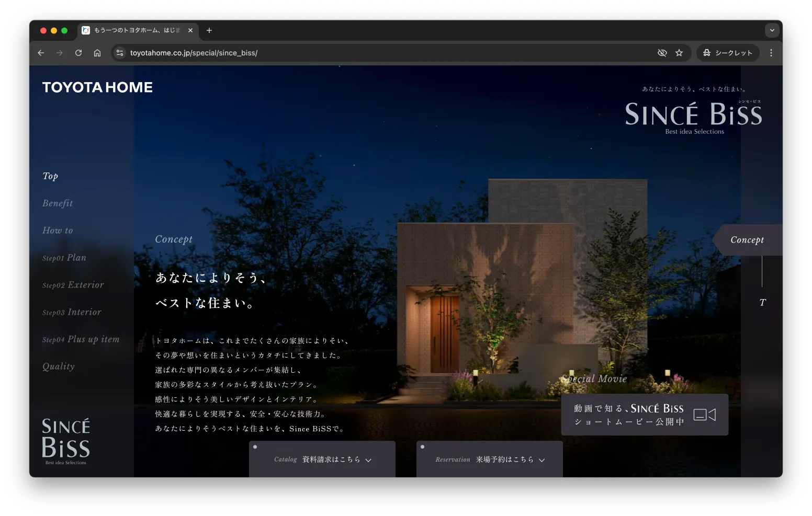Click the Reservation panel chevron arrow

(x=542, y=460)
